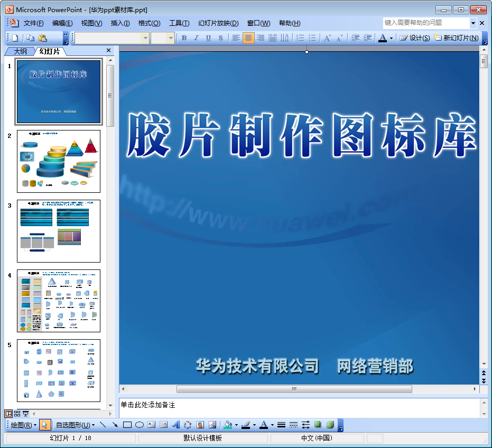Insert a vertical text box
This screenshot has width=492, height=448.
(x=163, y=425)
